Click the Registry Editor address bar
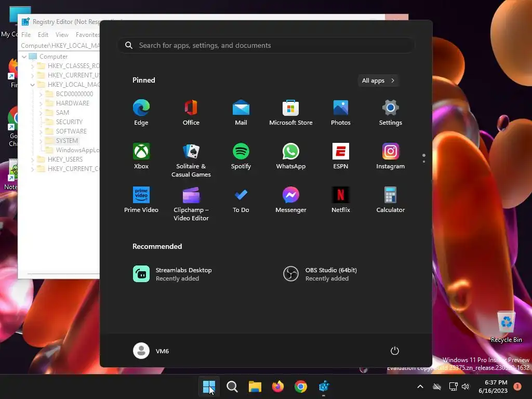This screenshot has width=532, height=399. point(60,46)
